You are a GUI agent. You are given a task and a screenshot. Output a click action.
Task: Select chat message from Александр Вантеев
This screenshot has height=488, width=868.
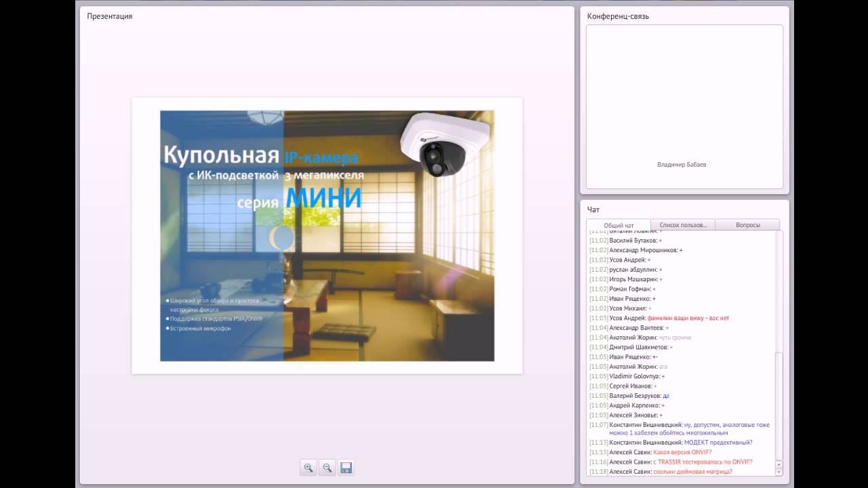click(x=629, y=327)
